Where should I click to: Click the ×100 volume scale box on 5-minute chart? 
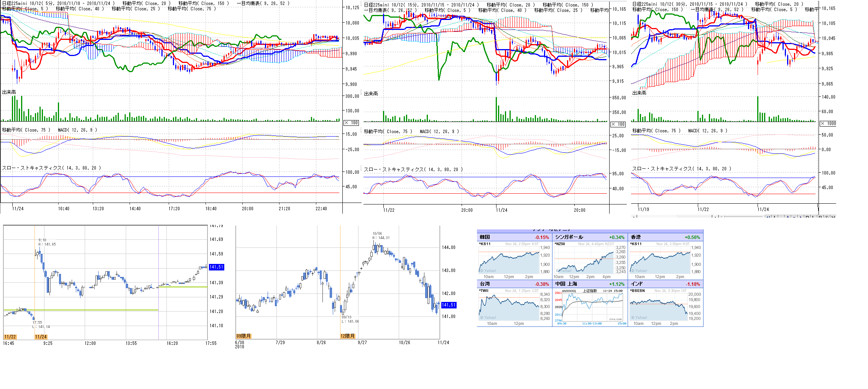click(x=351, y=123)
